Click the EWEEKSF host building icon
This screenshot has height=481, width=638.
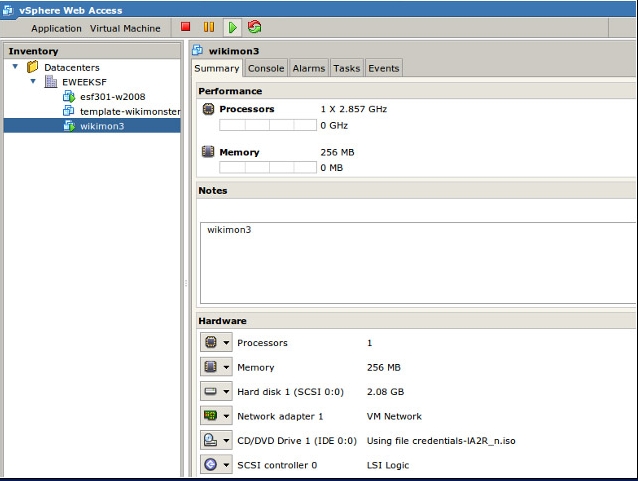point(51,82)
